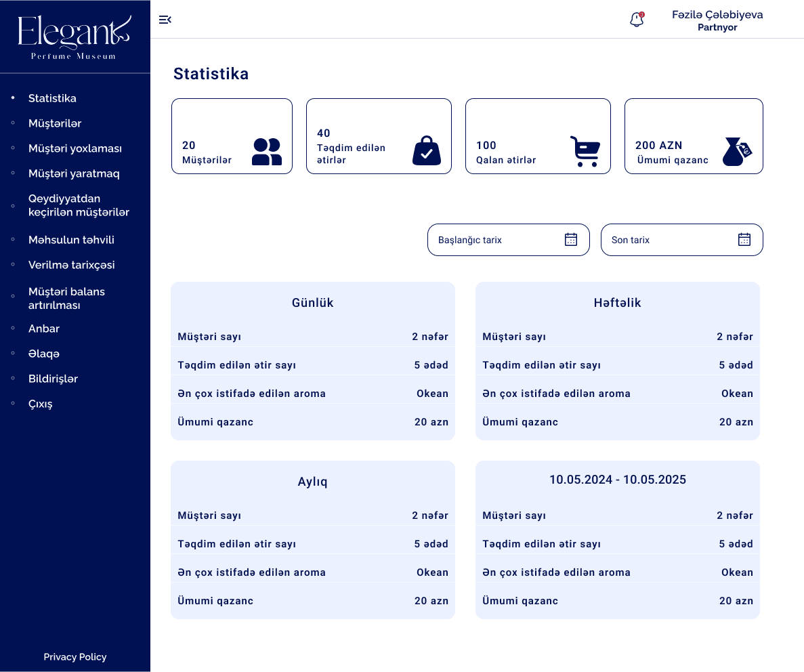Open the notification bell icon
Image resolution: width=804 pixels, height=672 pixels.
pyautogui.click(x=637, y=20)
